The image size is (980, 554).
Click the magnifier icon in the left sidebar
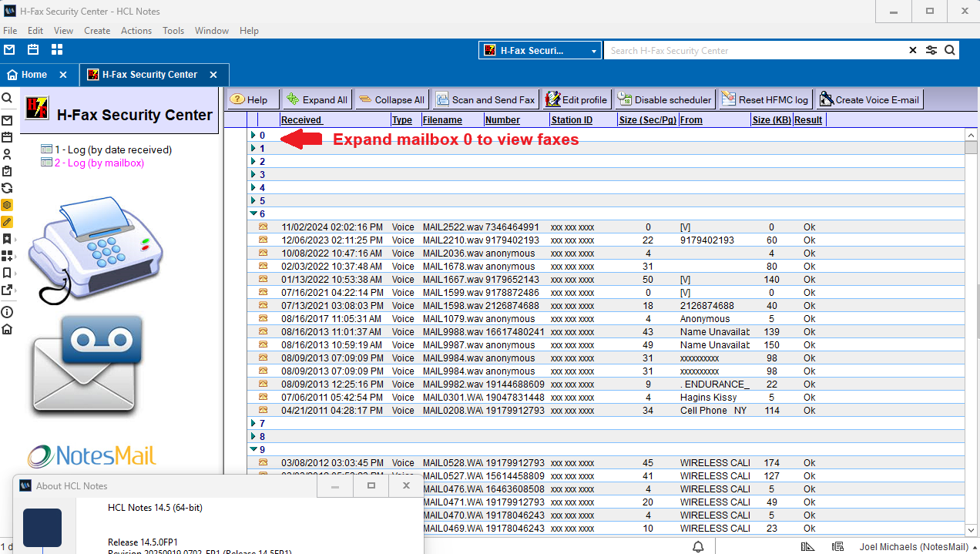[x=7, y=99]
